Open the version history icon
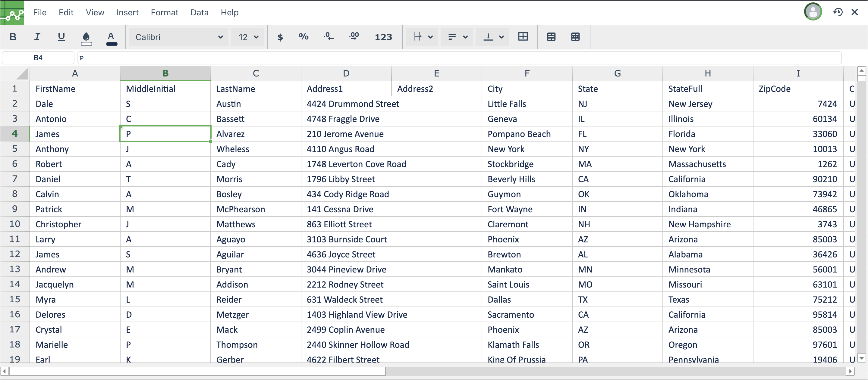Viewport: 868px width, 380px height. tap(838, 12)
